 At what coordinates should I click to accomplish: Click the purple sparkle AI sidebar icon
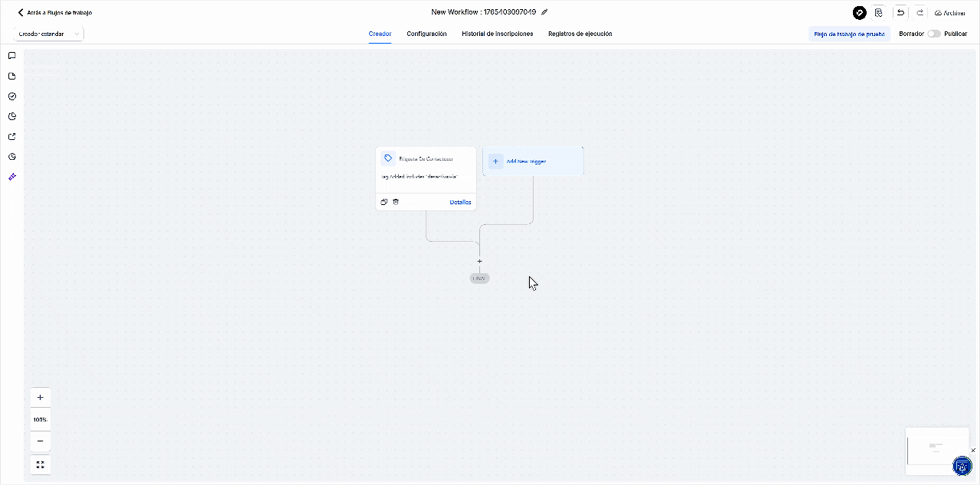(x=12, y=177)
